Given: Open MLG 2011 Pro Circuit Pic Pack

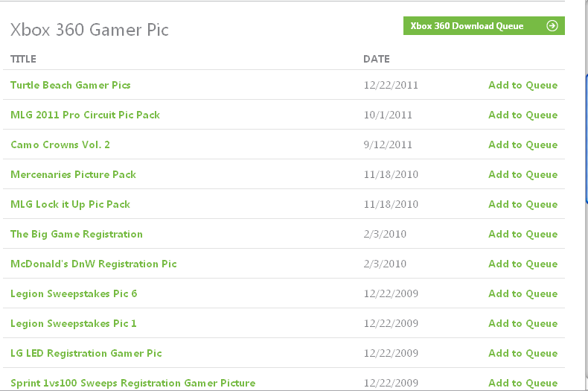Looking at the screenshot, I should pos(85,115).
